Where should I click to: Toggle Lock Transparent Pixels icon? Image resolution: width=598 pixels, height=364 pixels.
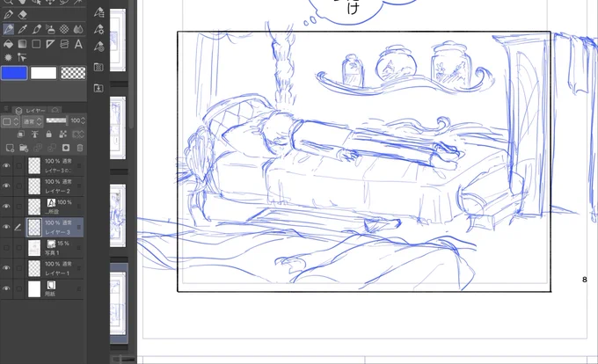click(x=63, y=135)
